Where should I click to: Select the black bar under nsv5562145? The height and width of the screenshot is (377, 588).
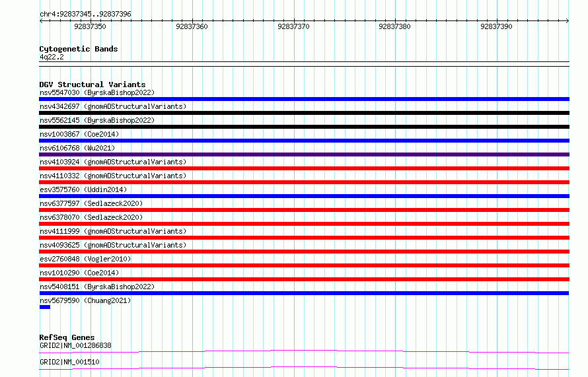[x=304, y=127]
